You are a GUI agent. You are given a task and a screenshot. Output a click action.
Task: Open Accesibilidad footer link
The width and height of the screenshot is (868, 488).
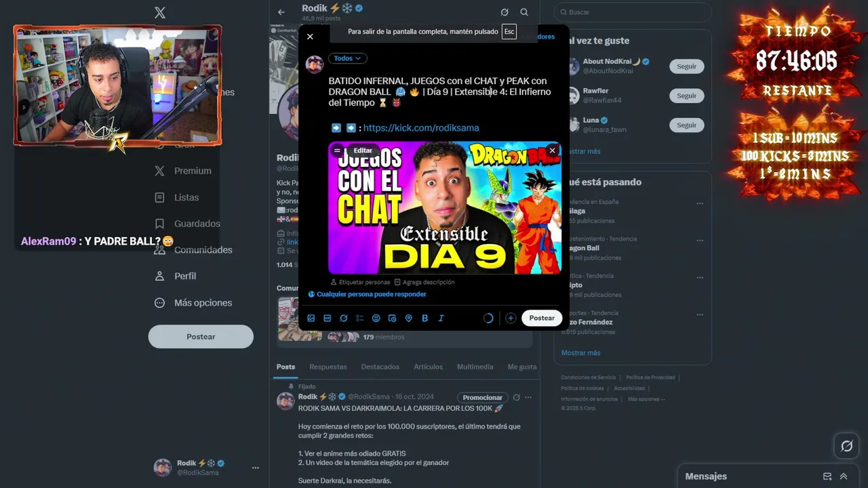629,388
